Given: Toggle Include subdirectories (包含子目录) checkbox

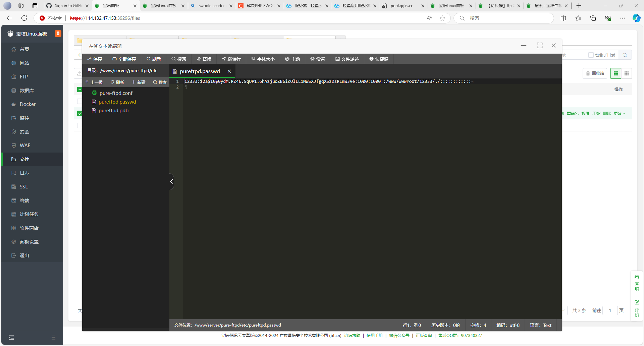Looking at the screenshot, I should click(591, 55).
